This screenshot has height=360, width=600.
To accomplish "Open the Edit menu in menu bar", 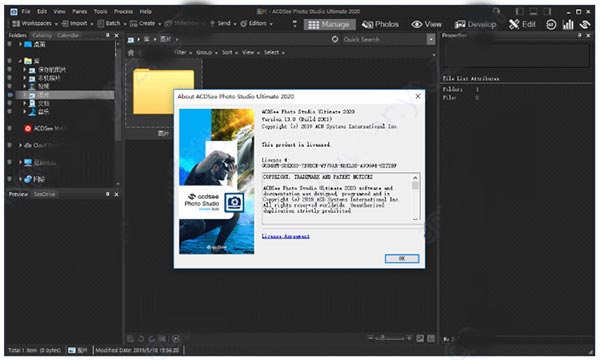I will [x=42, y=11].
